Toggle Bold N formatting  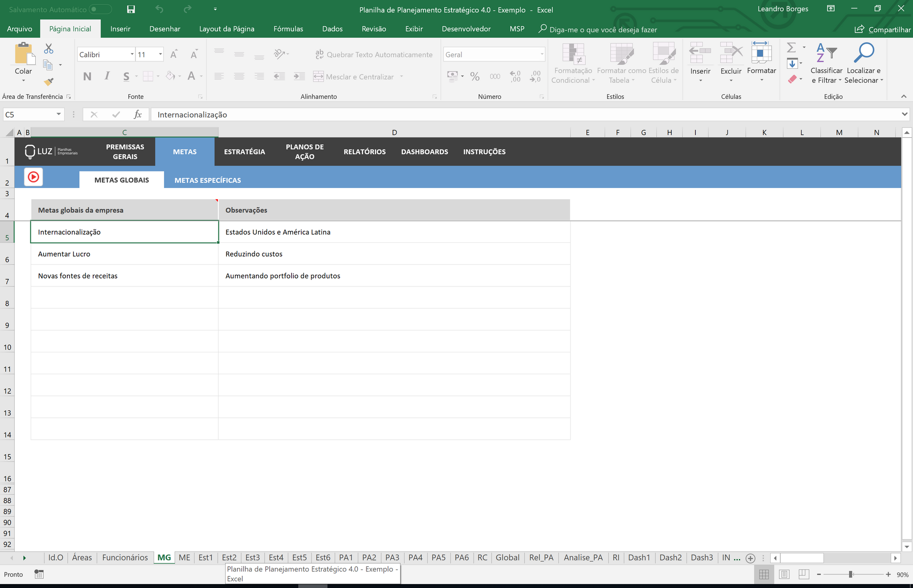pyautogui.click(x=87, y=76)
